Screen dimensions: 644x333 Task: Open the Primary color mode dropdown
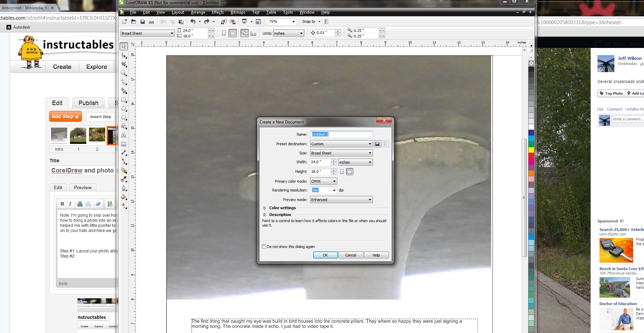click(x=323, y=181)
